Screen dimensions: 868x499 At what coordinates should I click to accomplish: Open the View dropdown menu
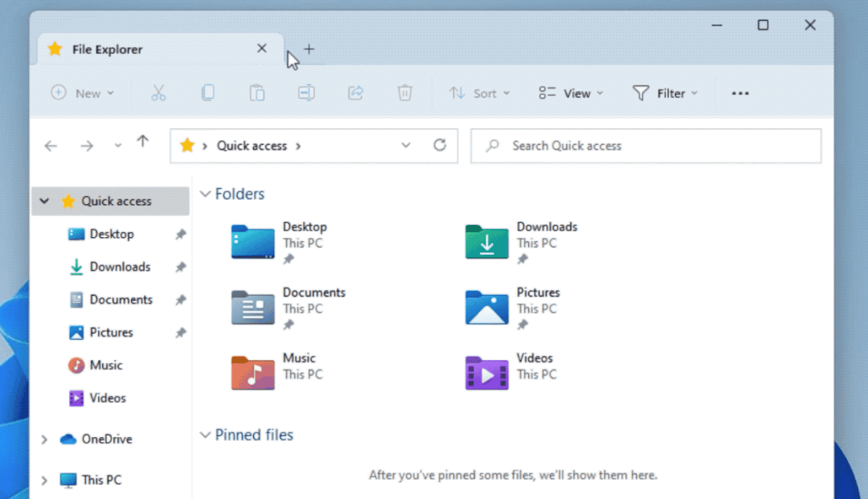click(x=571, y=93)
